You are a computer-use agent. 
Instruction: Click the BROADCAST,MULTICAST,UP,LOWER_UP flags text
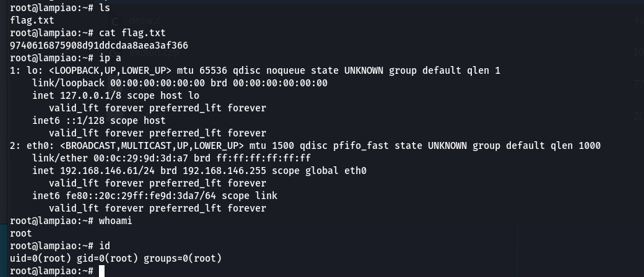[x=152, y=145]
